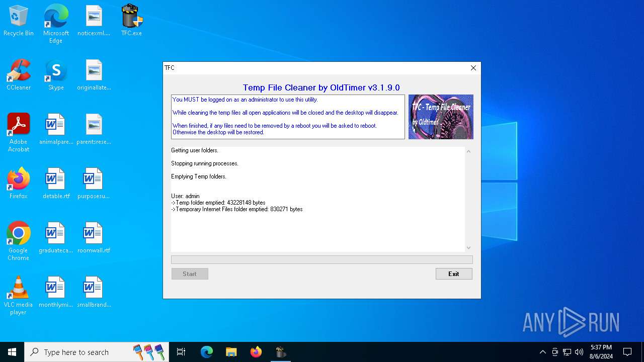Select the purposesu Word document icon
The image size is (644, 362).
[94, 184]
